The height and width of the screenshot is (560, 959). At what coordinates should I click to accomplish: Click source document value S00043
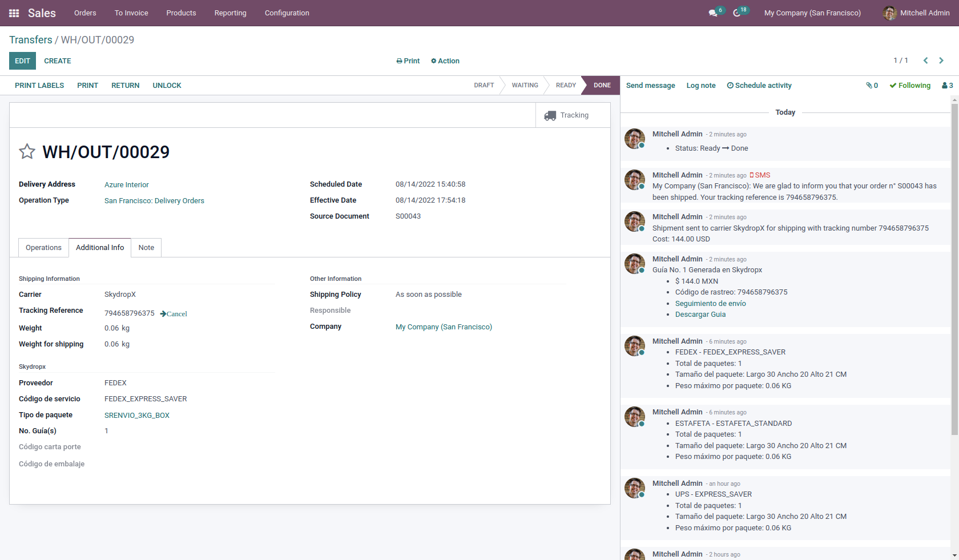408,216
